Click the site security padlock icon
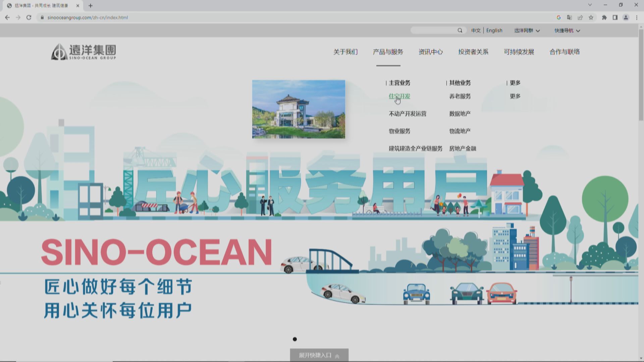Image resolution: width=644 pixels, height=362 pixels. [x=42, y=17]
